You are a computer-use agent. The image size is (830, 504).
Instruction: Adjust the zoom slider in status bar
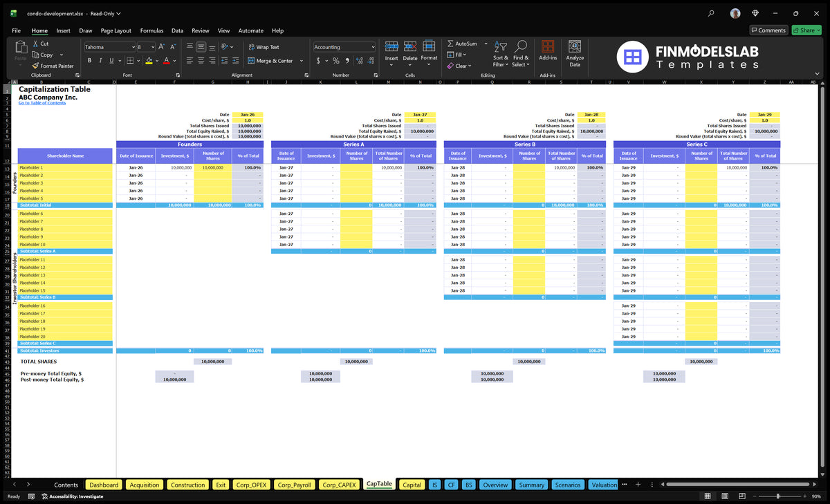pos(779,496)
